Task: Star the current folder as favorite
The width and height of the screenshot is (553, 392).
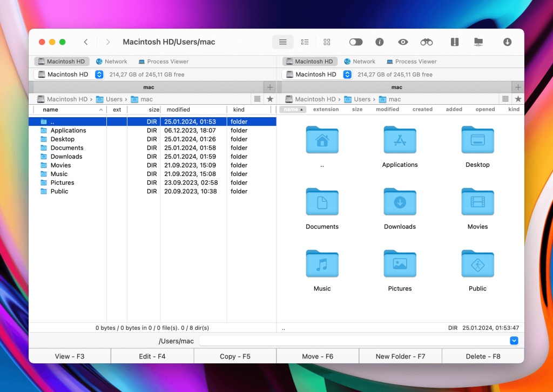Action: pos(269,99)
